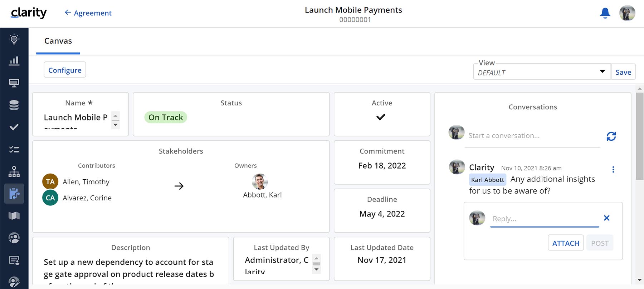Select the Canvas tab
This screenshot has width=644, height=289.
coord(58,41)
